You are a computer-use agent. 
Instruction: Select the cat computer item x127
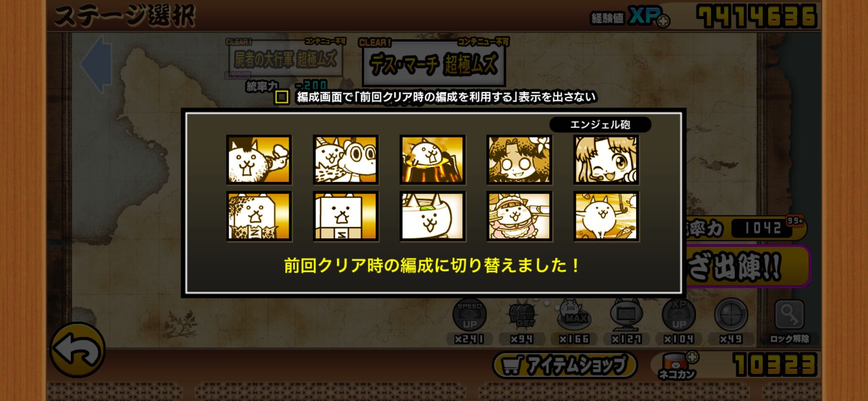pos(626,321)
